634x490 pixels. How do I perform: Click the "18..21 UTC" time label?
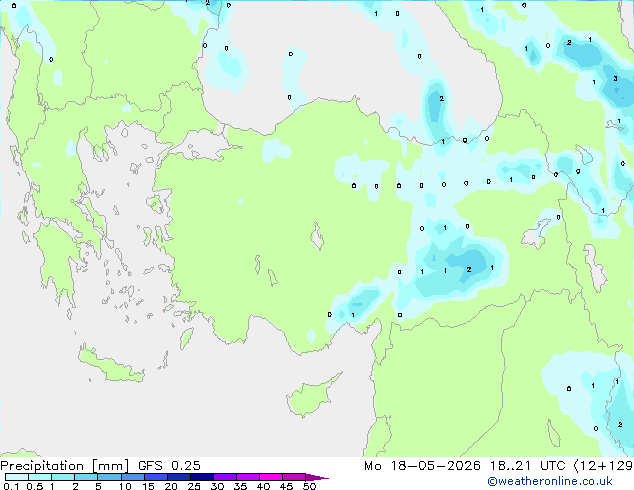527,466
